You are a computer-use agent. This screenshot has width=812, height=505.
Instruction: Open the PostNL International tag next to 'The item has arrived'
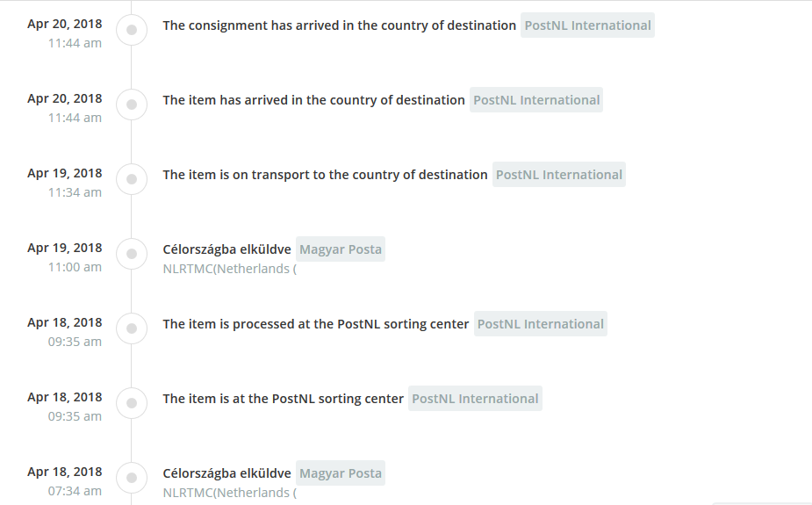coord(536,100)
